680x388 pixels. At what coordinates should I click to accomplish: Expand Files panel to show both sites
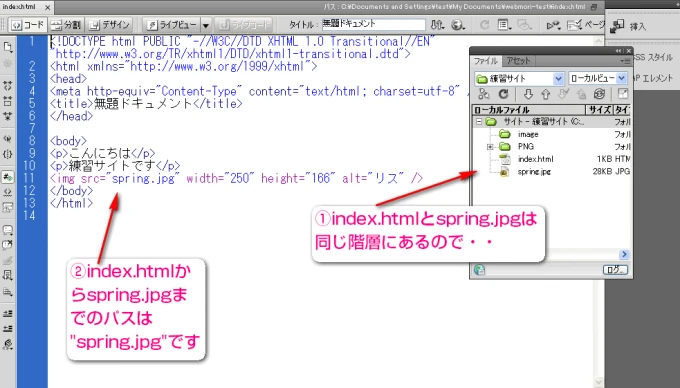(x=622, y=94)
